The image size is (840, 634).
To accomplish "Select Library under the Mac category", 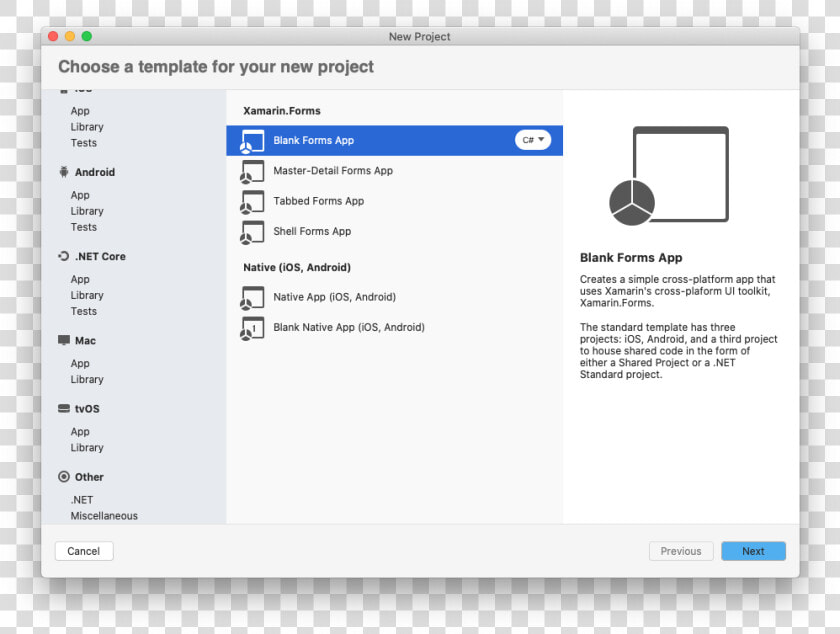I will (87, 379).
